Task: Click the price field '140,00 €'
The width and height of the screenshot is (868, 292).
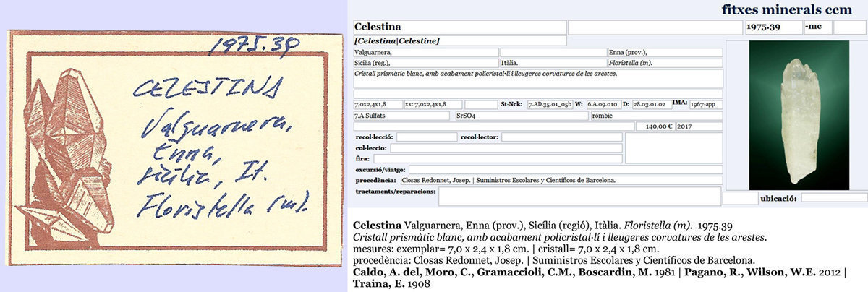Action: pos(655,126)
